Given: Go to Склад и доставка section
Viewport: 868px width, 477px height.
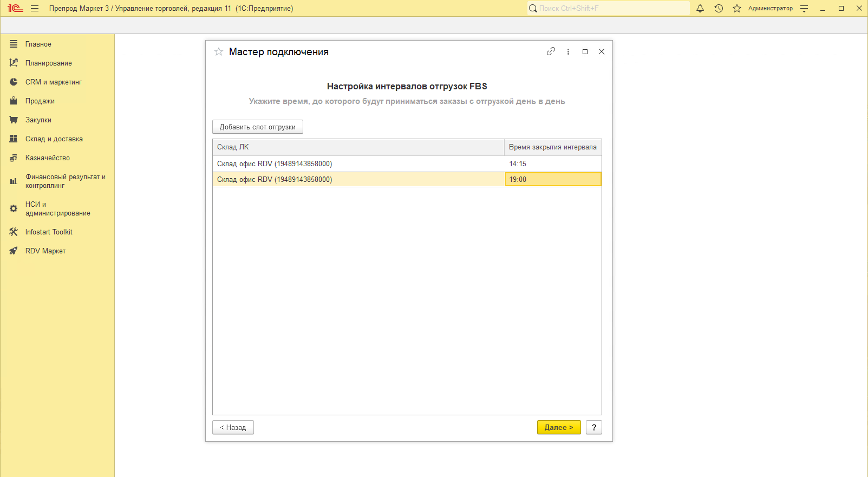Looking at the screenshot, I should 54,139.
